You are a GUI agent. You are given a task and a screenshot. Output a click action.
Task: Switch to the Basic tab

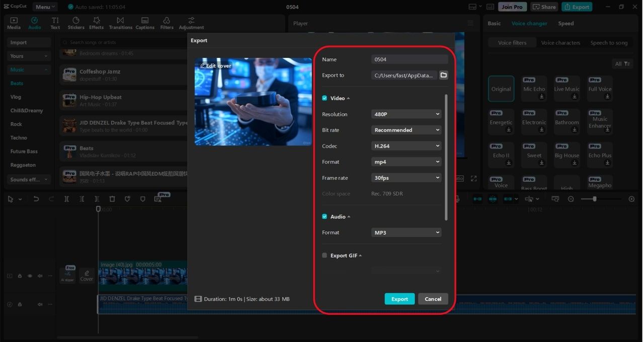(494, 23)
